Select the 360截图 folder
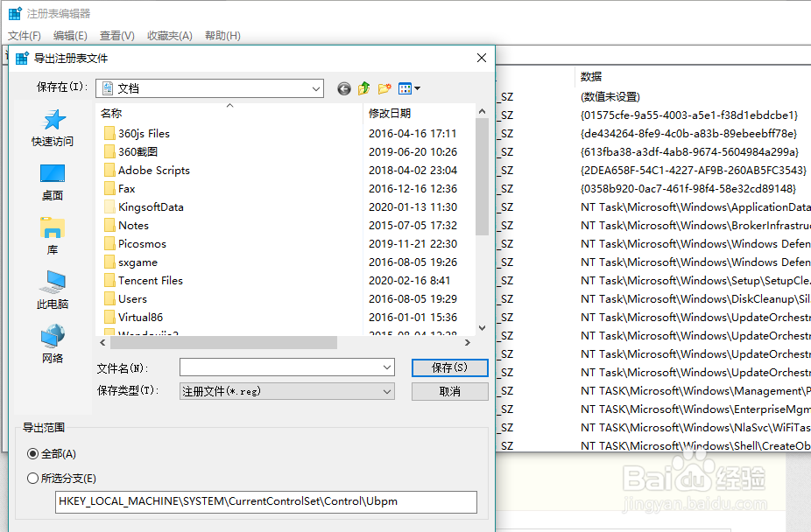This screenshot has width=811, height=532. [x=130, y=152]
